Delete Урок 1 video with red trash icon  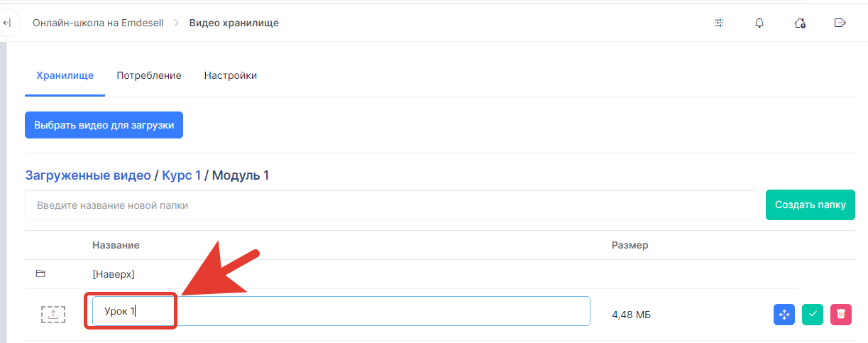(x=841, y=314)
